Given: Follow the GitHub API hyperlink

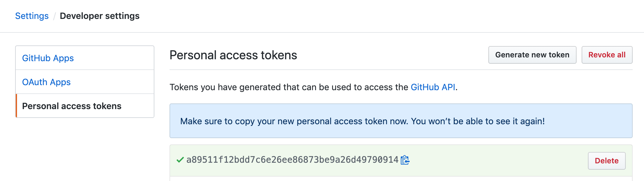Looking at the screenshot, I should (x=433, y=87).
